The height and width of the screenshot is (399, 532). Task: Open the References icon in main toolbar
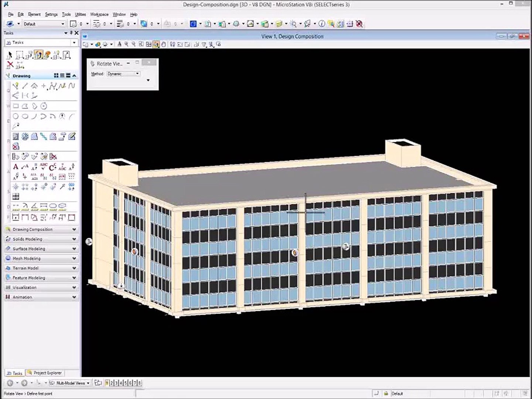click(208, 24)
